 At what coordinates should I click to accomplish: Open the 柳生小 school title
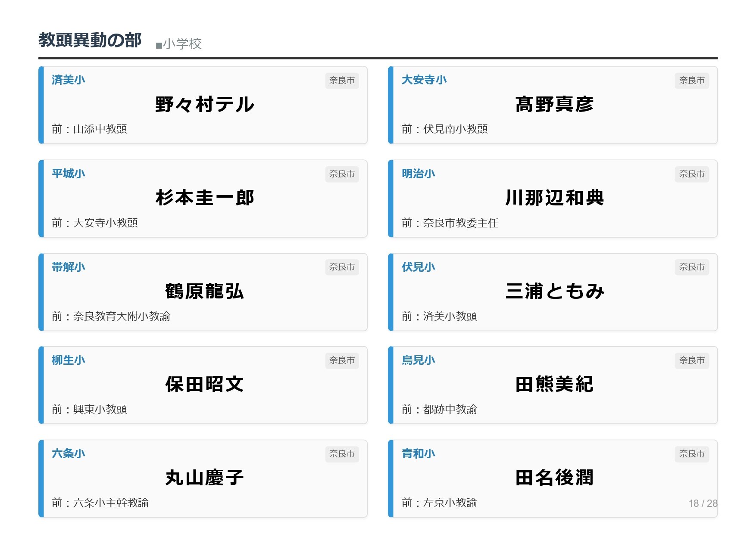tap(68, 360)
